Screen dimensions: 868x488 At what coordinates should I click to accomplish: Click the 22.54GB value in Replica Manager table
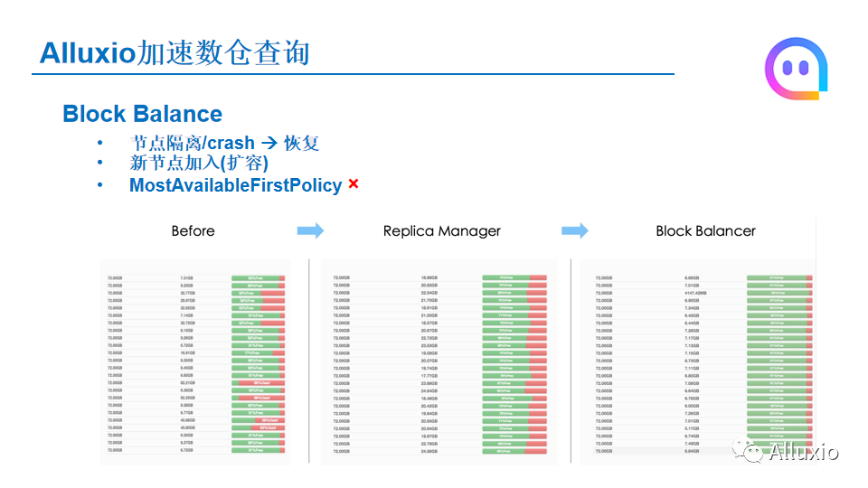click(429, 293)
